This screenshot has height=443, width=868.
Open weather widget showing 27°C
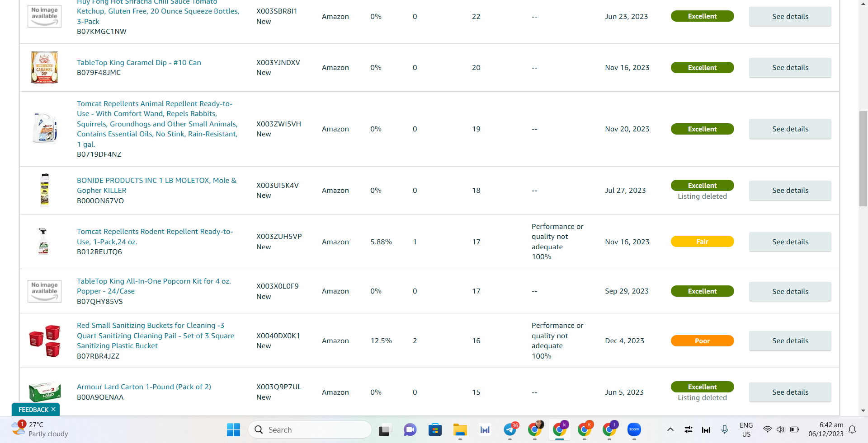pyautogui.click(x=40, y=429)
